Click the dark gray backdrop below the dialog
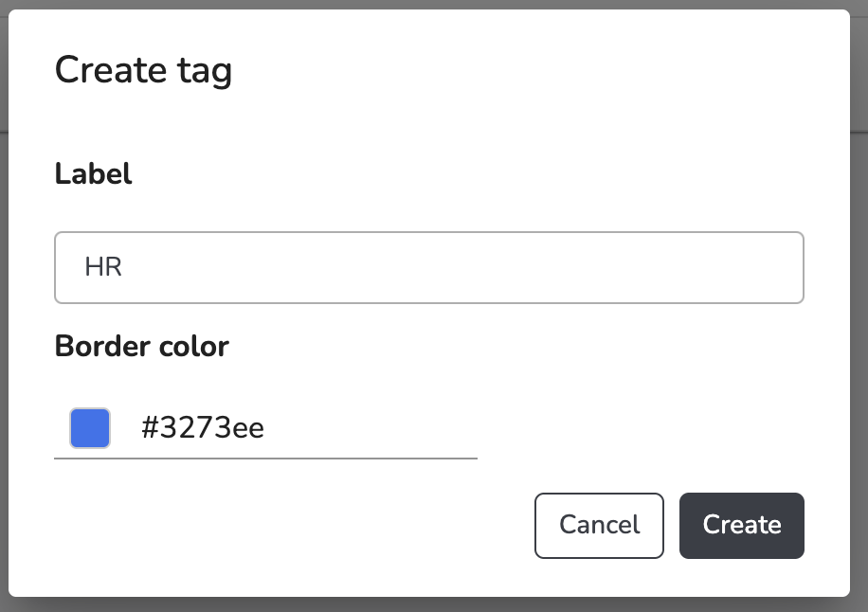 tap(434, 605)
